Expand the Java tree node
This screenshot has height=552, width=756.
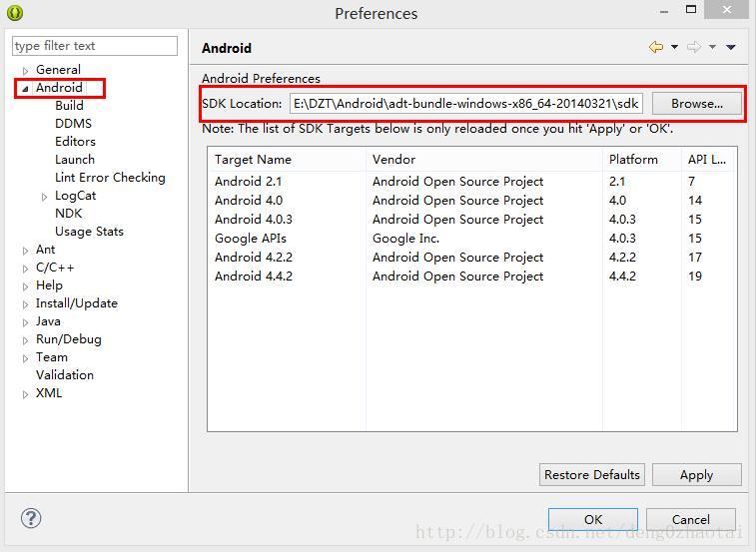[26, 322]
